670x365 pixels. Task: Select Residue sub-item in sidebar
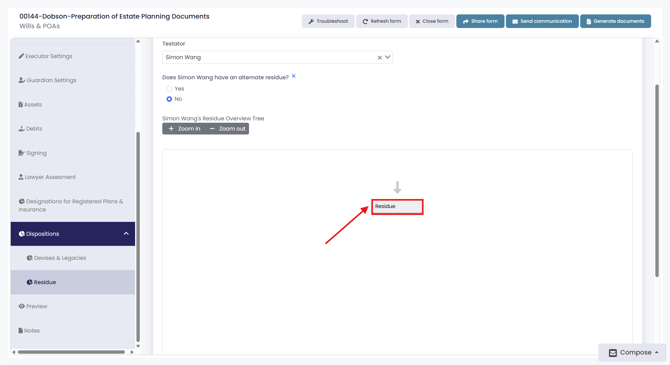tap(73, 282)
